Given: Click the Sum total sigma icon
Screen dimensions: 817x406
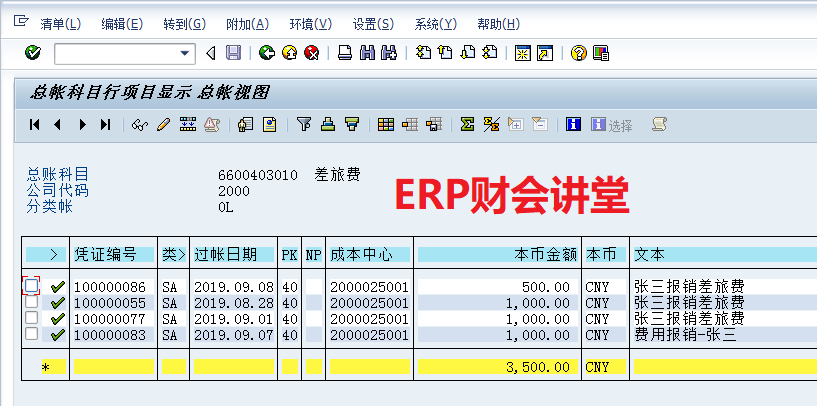Looking at the screenshot, I should coord(467,125).
